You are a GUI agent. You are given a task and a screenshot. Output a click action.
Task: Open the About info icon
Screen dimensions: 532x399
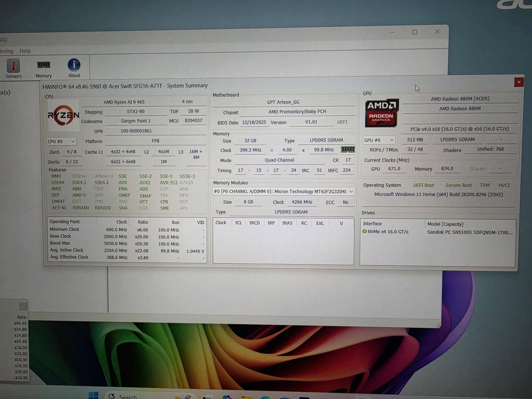pos(74,65)
